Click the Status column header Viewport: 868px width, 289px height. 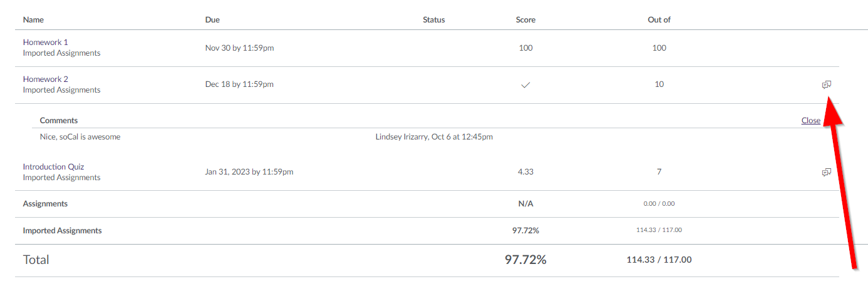pyautogui.click(x=434, y=20)
